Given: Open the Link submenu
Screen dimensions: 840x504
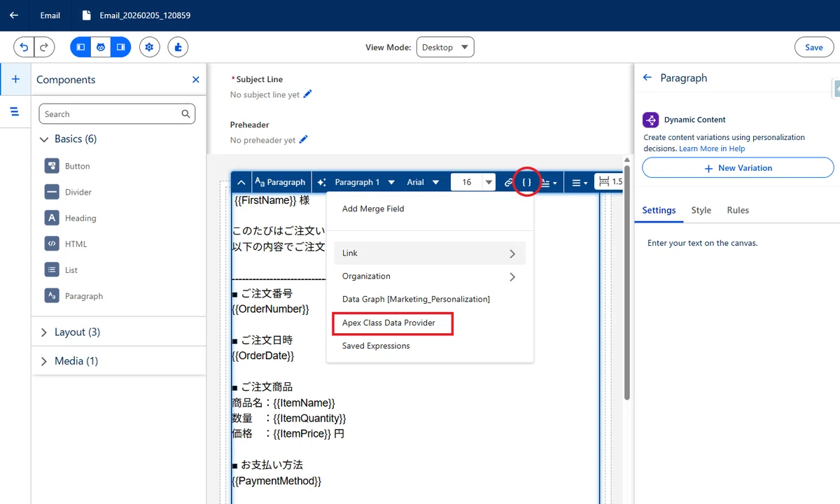Looking at the screenshot, I should tap(429, 253).
